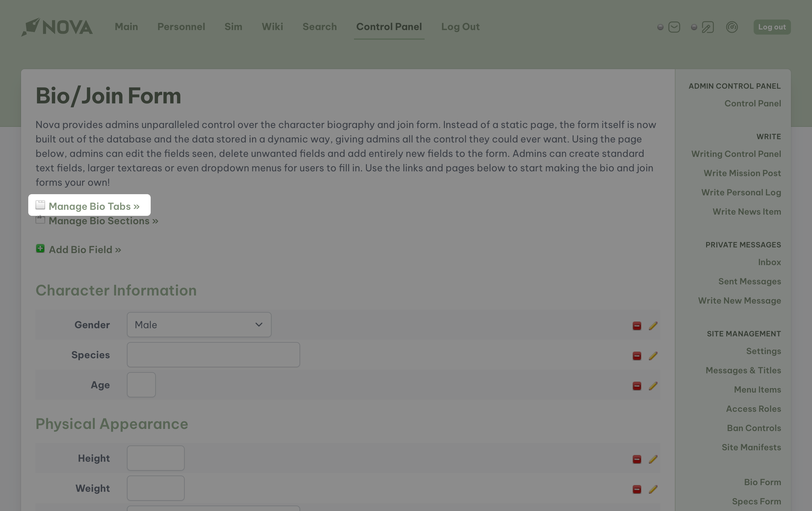The height and width of the screenshot is (511, 812).
Task: Click Log Out in the navigation bar
Action: (x=460, y=27)
